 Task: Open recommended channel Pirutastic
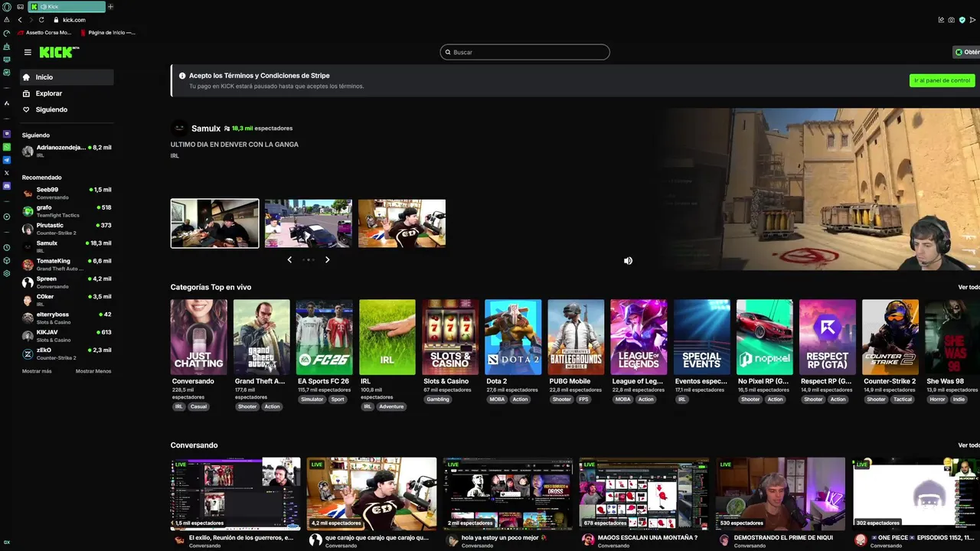tap(67, 229)
